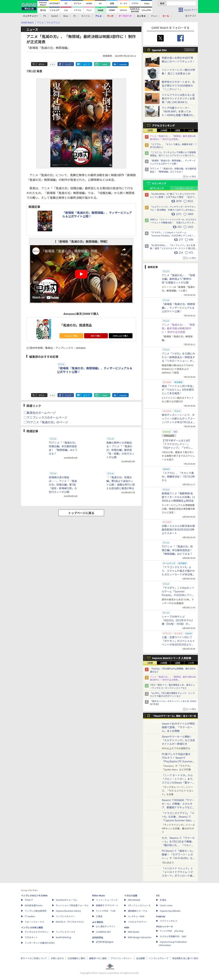Click repost icon showing 1271

pos(173,214)
